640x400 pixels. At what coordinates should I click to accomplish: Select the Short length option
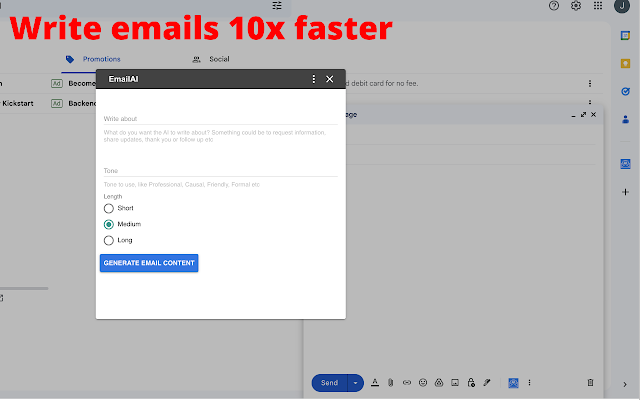click(x=109, y=209)
